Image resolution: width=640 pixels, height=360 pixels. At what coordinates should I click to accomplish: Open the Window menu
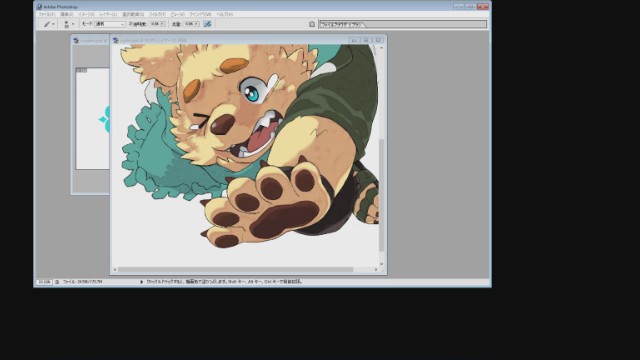click(200, 14)
